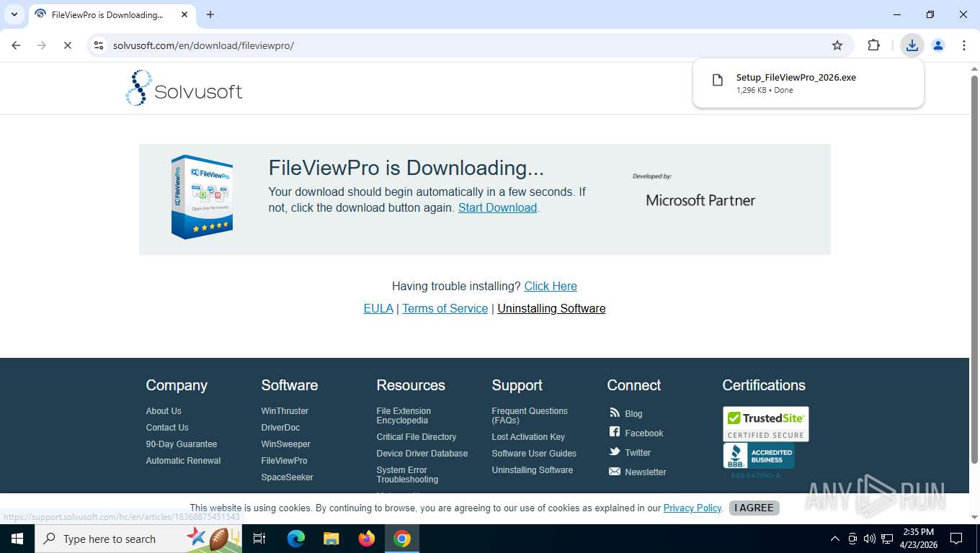The height and width of the screenshot is (553, 980).
Task: Click the Twitter bird icon
Action: (x=615, y=451)
